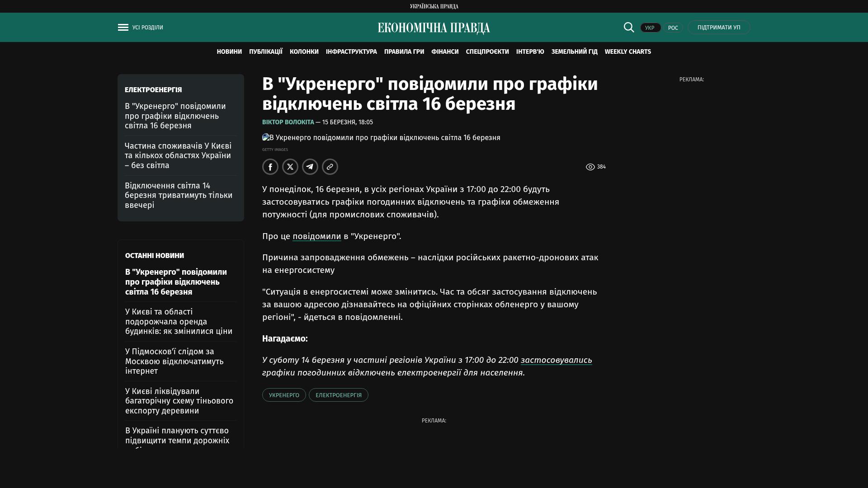Select the Укренерго tag

pos(284,395)
